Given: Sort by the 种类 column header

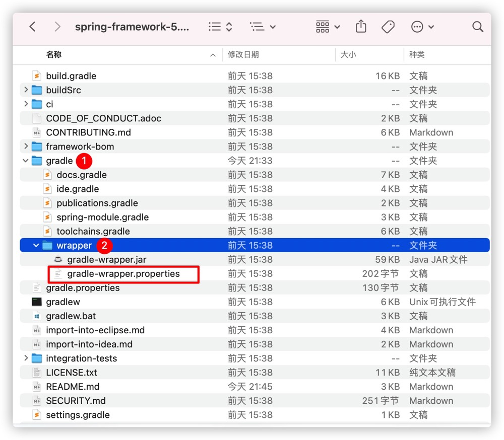Looking at the screenshot, I should [417, 54].
